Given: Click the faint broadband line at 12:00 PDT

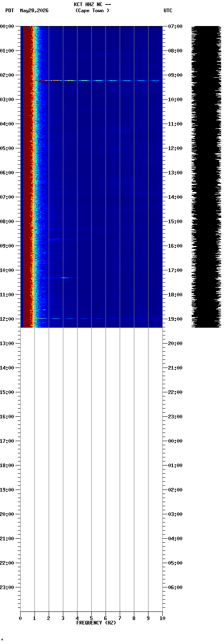Looking at the screenshot, I should coord(69,318).
